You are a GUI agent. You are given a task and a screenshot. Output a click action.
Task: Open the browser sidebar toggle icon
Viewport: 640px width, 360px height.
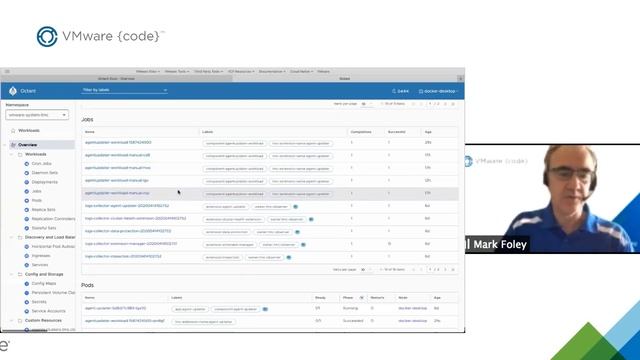click(7, 71)
